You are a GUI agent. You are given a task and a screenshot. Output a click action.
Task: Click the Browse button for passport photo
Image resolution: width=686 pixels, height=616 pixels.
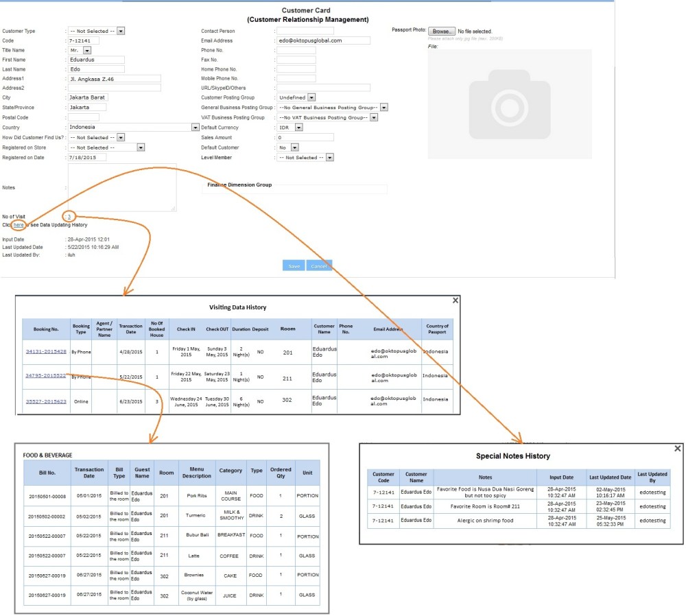(442, 32)
